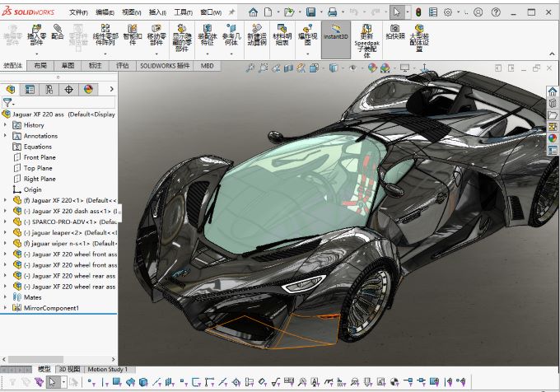Viewport: 560px width, 392px height.
Task: Open ConfigurationManager tab in left panel
Action: tap(49, 89)
